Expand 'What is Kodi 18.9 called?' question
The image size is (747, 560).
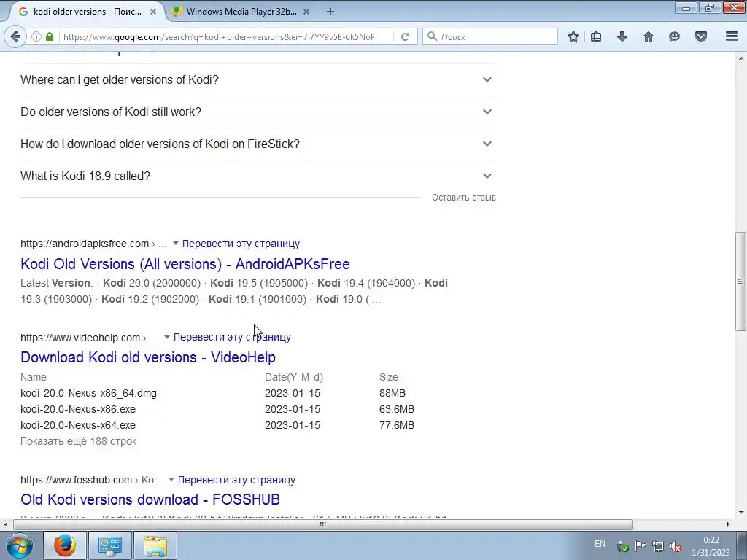(258, 176)
